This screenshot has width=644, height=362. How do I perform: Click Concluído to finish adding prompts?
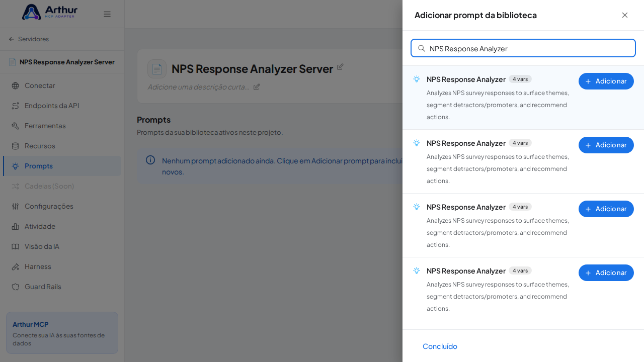pyautogui.click(x=440, y=346)
